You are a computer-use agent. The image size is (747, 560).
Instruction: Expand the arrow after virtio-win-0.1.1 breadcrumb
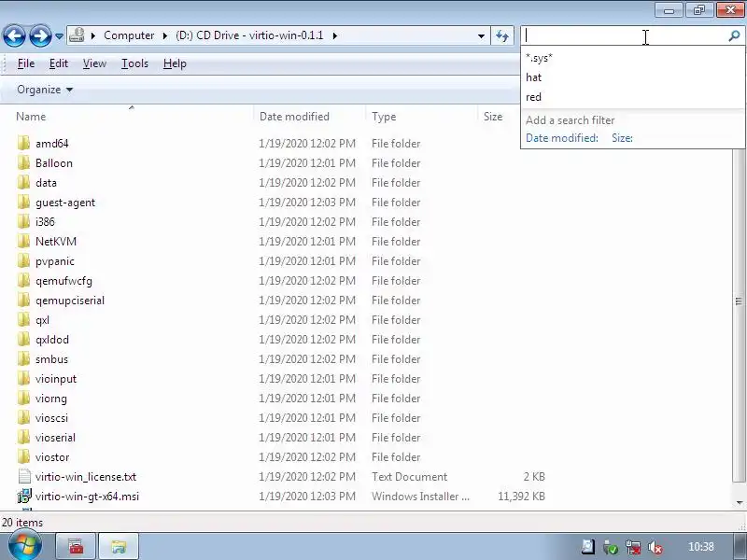[x=335, y=35]
